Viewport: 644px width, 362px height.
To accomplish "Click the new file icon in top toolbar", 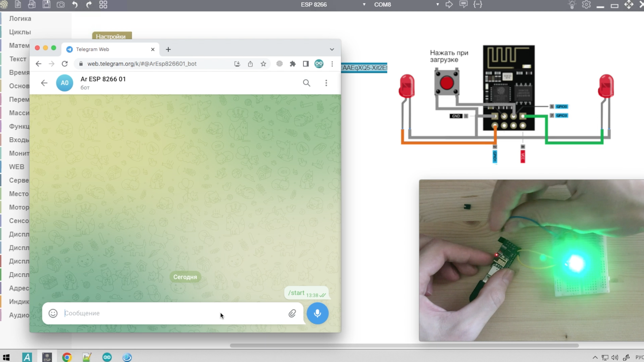I will 18,4.
